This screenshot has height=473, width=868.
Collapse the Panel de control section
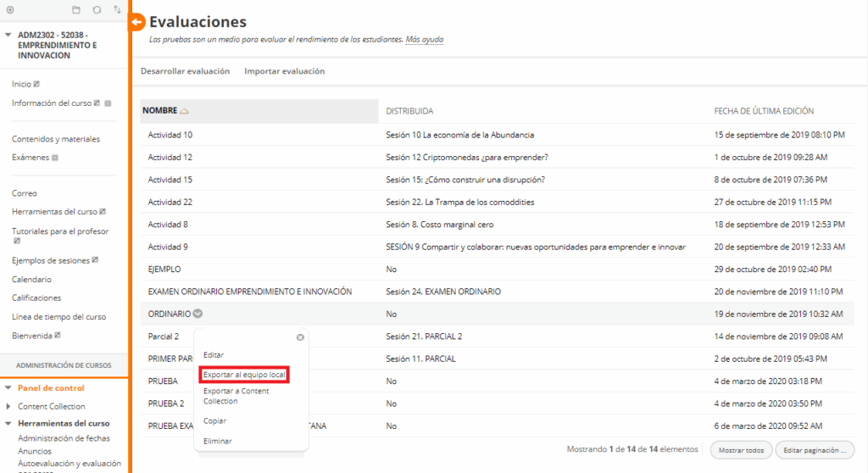point(8,388)
